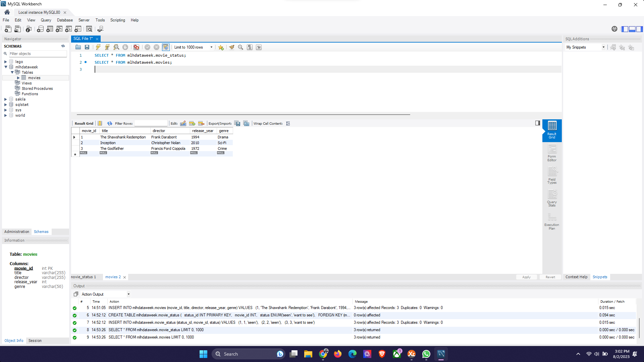Click the Explain query magnifier-lightning icon
Viewport: 644px width, 362px height.
coord(116,47)
